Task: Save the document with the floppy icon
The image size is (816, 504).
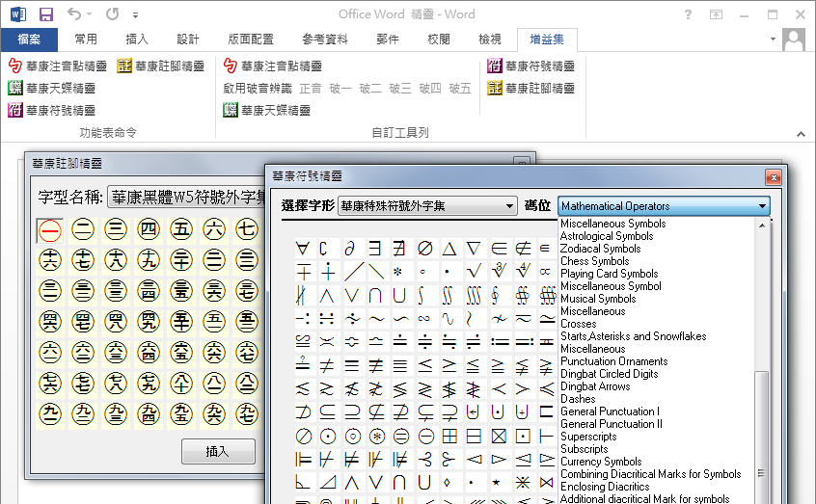Action: (x=46, y=14)
